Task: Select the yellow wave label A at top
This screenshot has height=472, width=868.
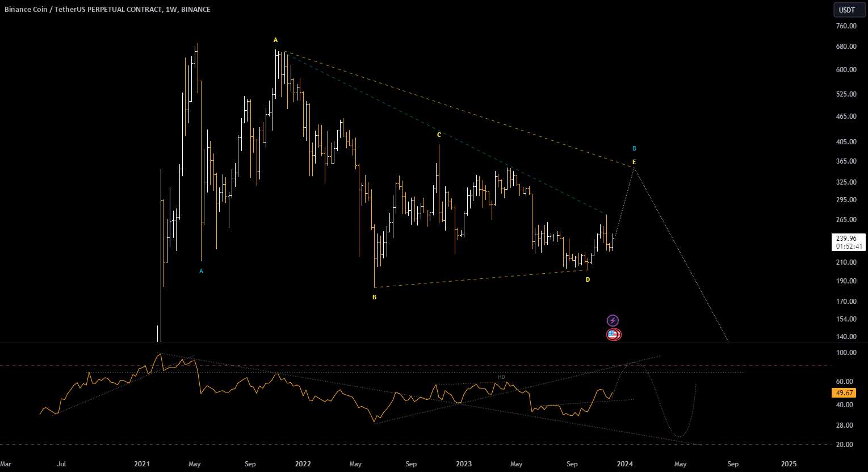Action: click(276, 40)
